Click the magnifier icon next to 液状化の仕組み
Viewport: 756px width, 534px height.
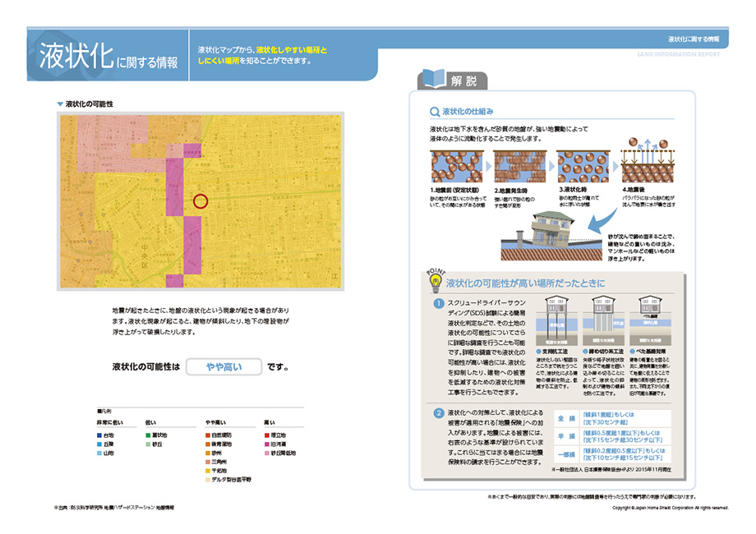tap(435, 112)
